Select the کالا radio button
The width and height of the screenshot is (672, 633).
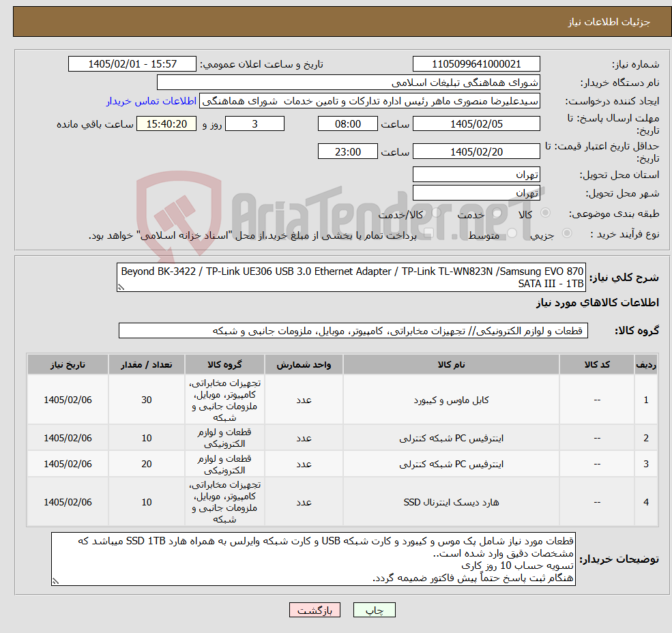[546, 213]
